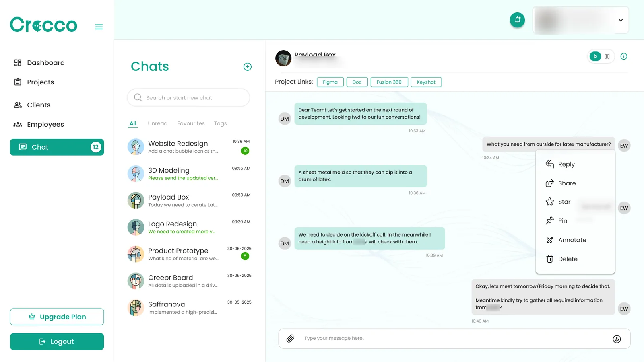Expand the user profile dropdown chevron
The image size is (644, 362).
(x=621, y=20)
